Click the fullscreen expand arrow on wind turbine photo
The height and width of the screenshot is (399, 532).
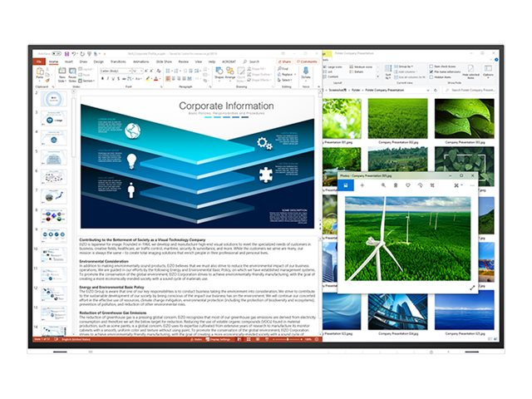pos(472,288)
